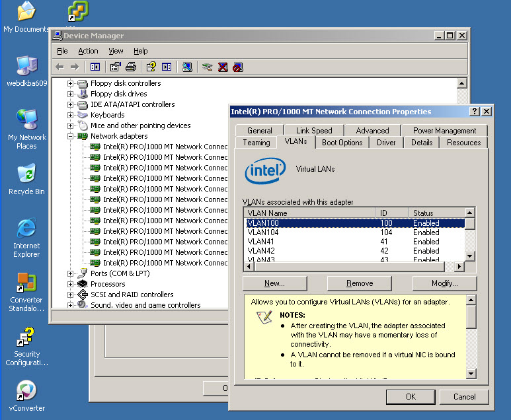Viewport: 511px width, 420px height.
Task: Open the Action menu
Action: click(88, 51)
